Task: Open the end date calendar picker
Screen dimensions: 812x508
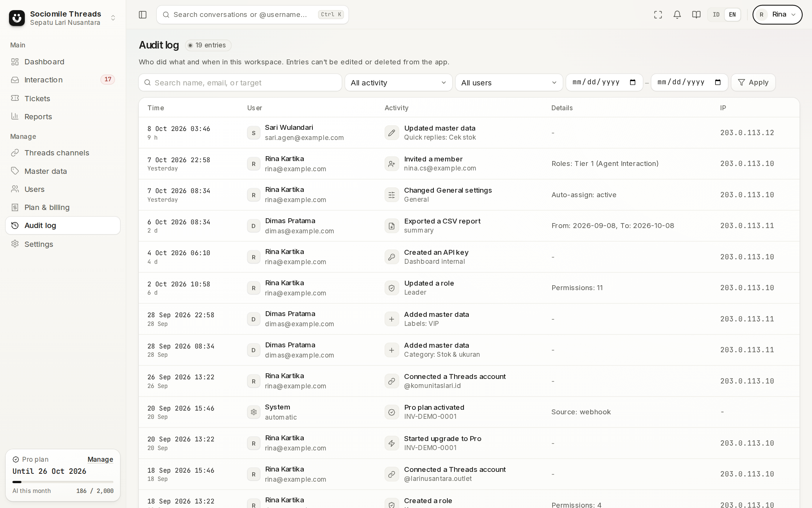Action: [x=718, y=82]
